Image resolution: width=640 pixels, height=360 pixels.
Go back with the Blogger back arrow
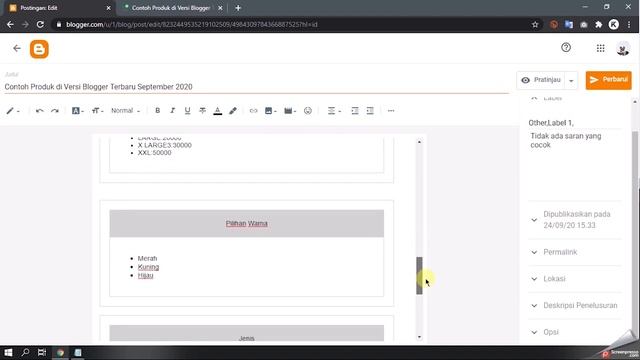17,49
